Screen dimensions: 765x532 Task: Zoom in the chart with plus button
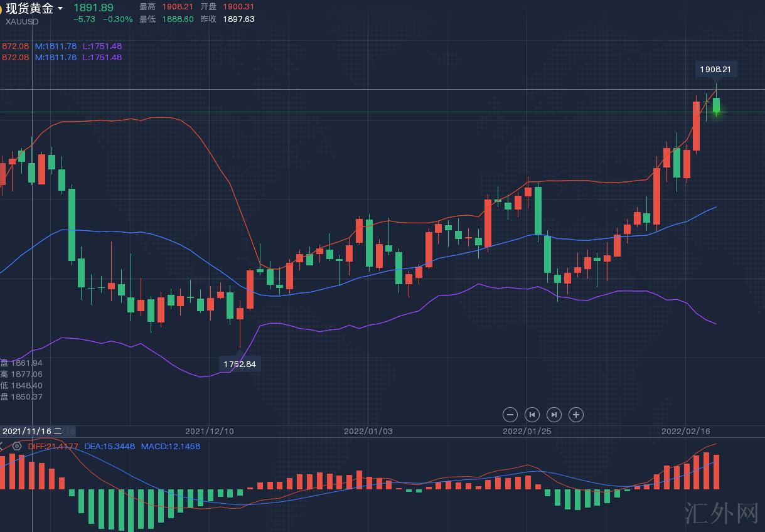click(x=575, y=414)
